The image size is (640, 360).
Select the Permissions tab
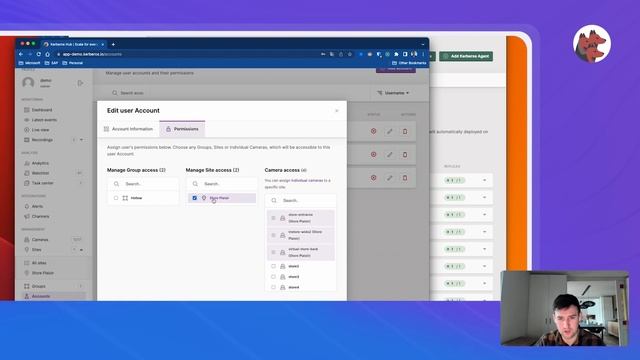click(182, 129)
